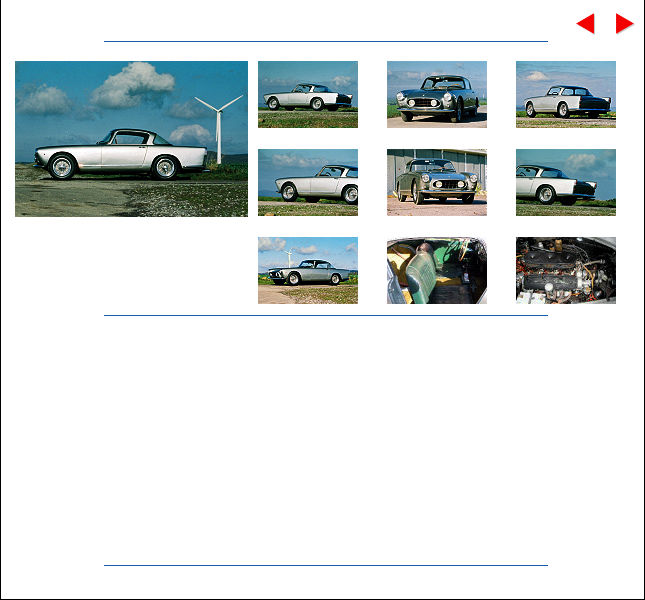Open the bottom-row thumbnail of the car with a small wind turbine
Image resolution: width=645 pixels, height=600 pixels.
308,271
